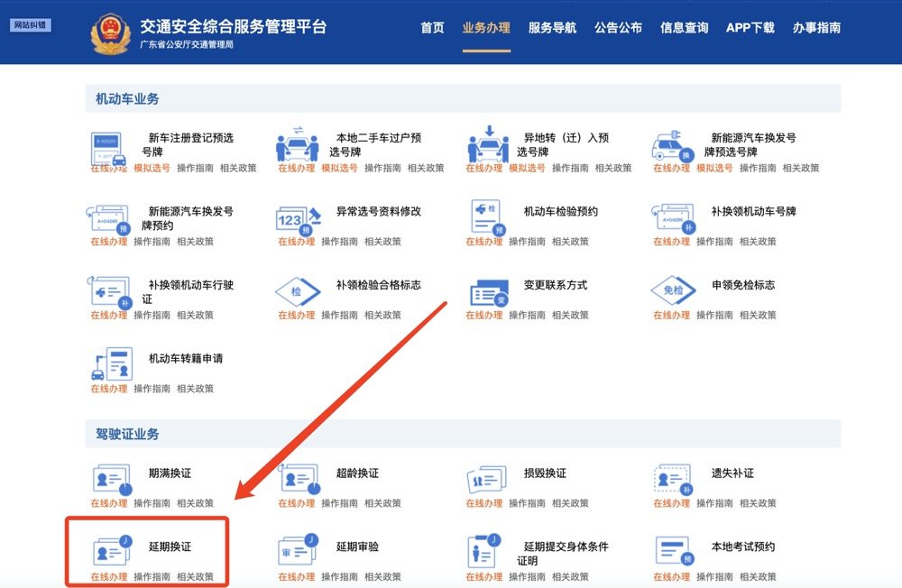Click the 申领免检标志 icon
Viewport: 902px width, 588px height.
pos(673,291)
